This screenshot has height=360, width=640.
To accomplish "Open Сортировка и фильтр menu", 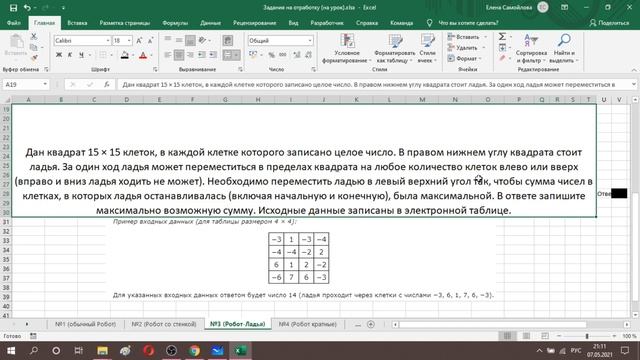I will tap(531, 49).
